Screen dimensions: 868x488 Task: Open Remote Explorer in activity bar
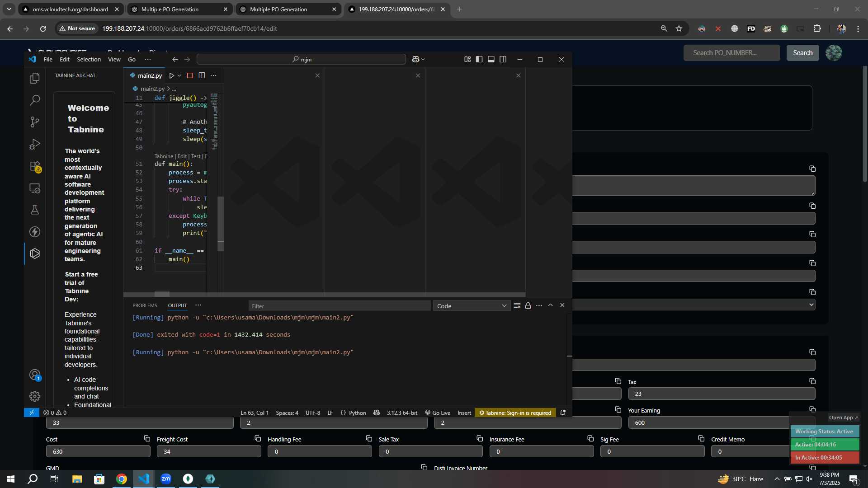coord(35,188)
